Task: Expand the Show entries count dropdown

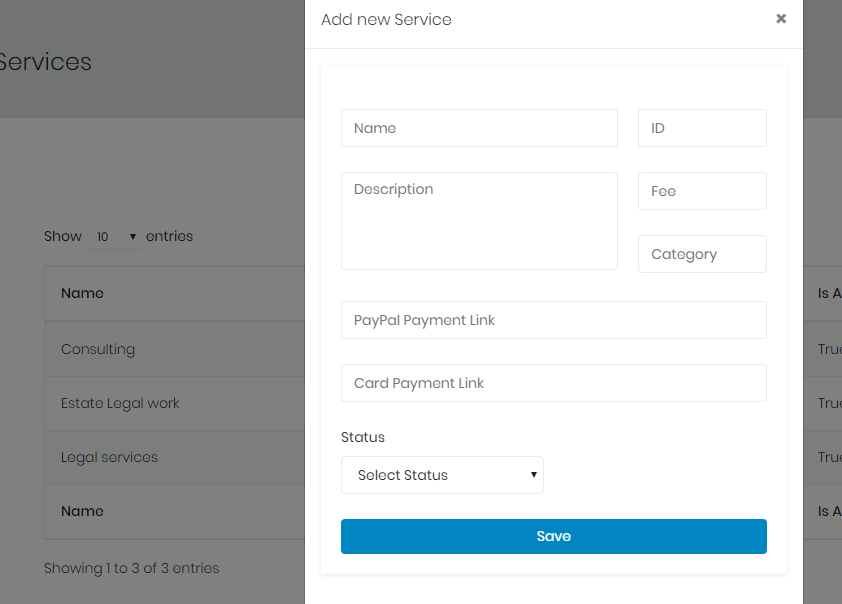Action: [x=115, y=237]
